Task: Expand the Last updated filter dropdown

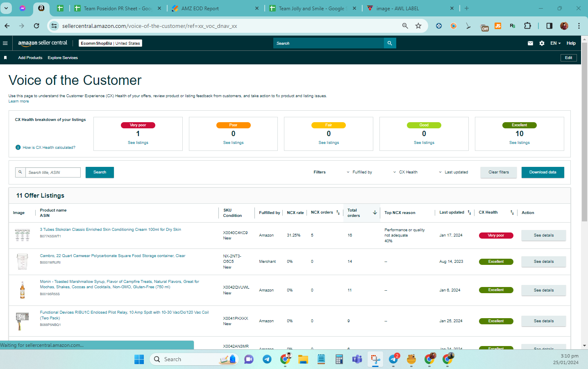Action: click(x=453, y=172)
